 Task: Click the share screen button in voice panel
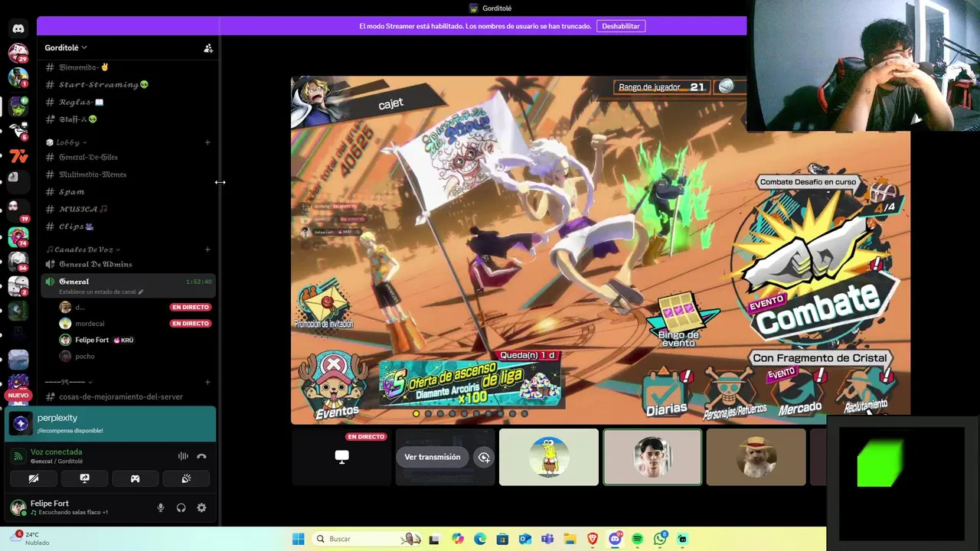pyautogui.click(x=84, y=478)
